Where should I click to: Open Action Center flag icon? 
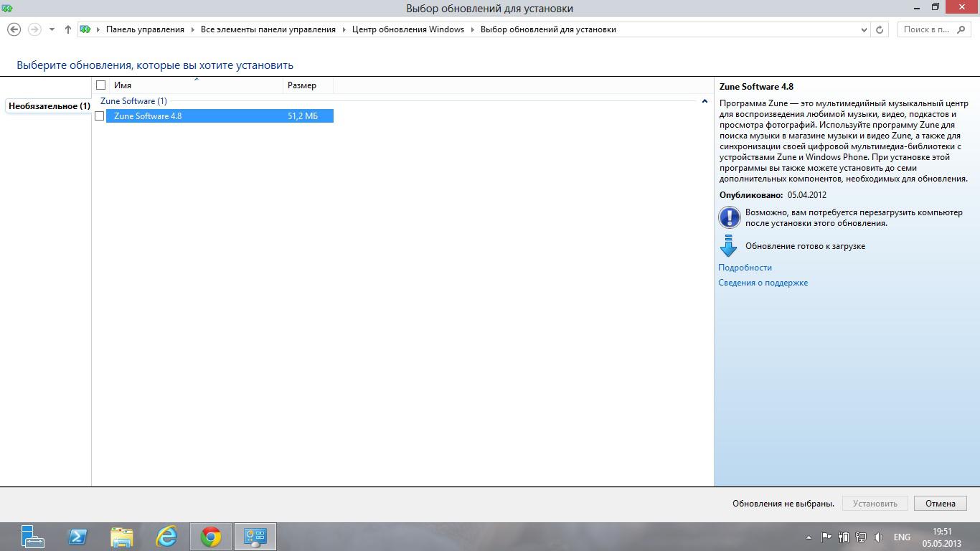pyautogui.click(x=826, y=537)
